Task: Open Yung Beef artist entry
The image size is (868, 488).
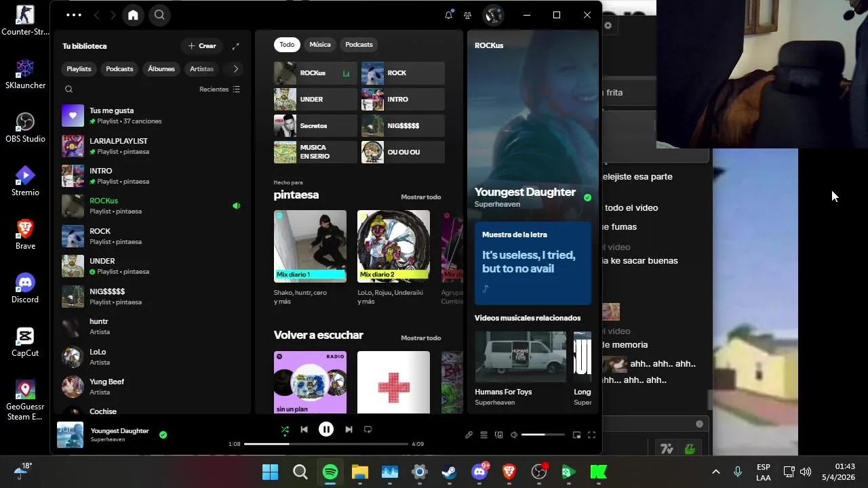Action: point(152,386)
